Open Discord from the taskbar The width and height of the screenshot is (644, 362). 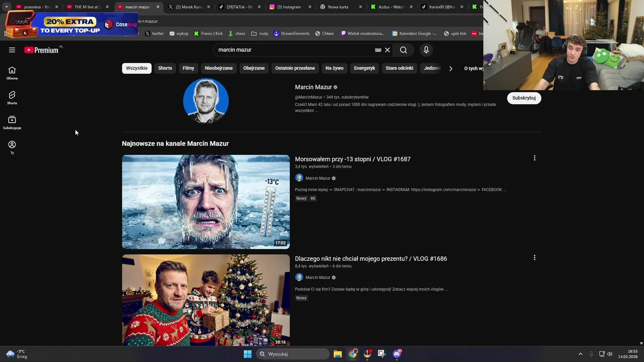[x=397, y=354]
